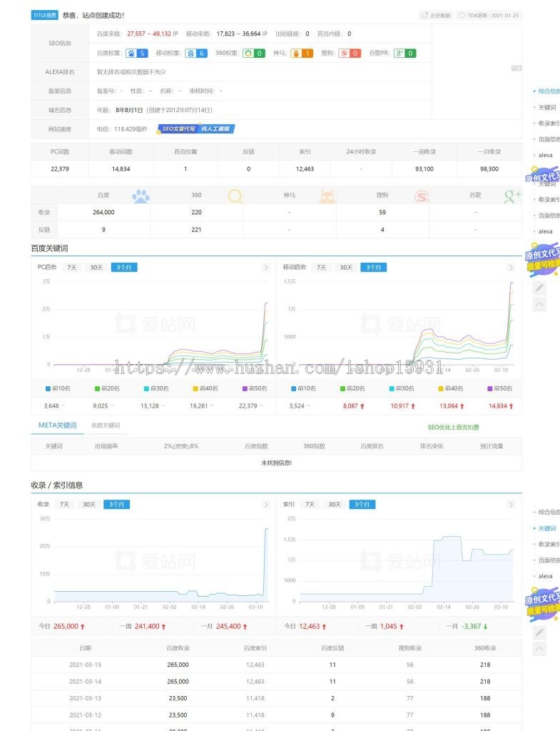
Task: Switch 移动趋势 chart to 30天
Action: 346,268
